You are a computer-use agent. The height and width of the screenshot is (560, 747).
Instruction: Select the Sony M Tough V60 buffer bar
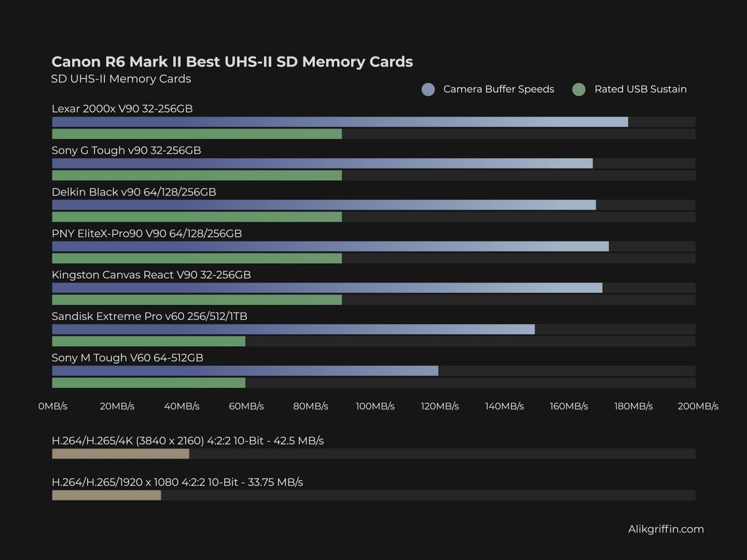click(245, 371)
